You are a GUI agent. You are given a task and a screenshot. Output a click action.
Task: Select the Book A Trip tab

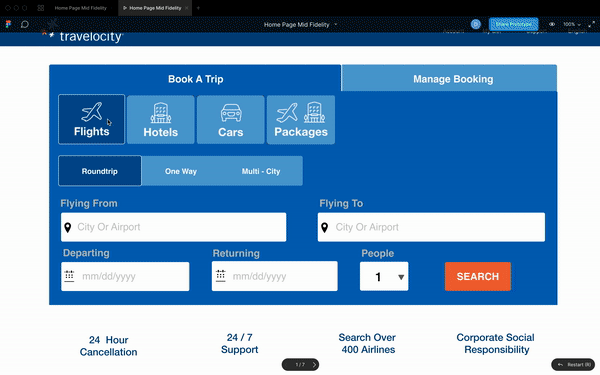click(x=195, y=79)
